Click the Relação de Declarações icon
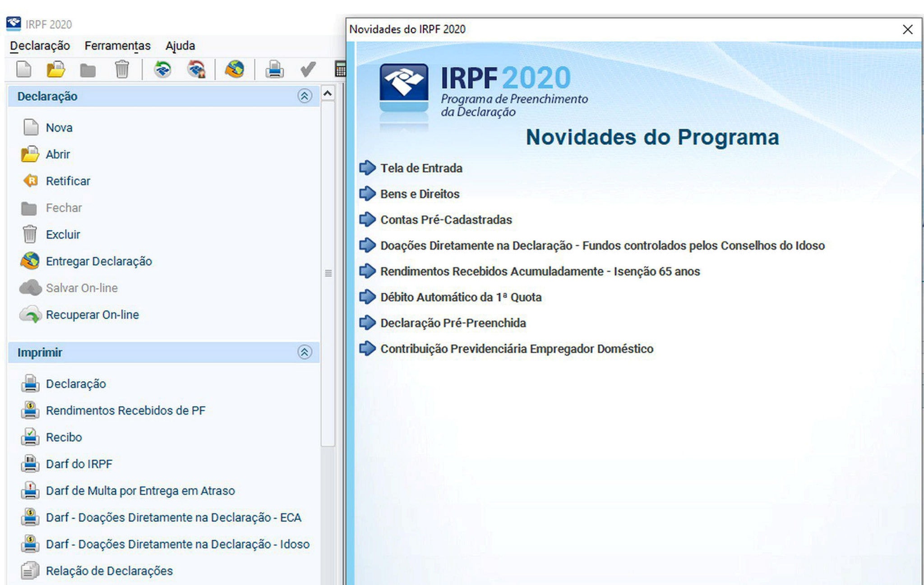The image size is (924, 585). [30, 571]
